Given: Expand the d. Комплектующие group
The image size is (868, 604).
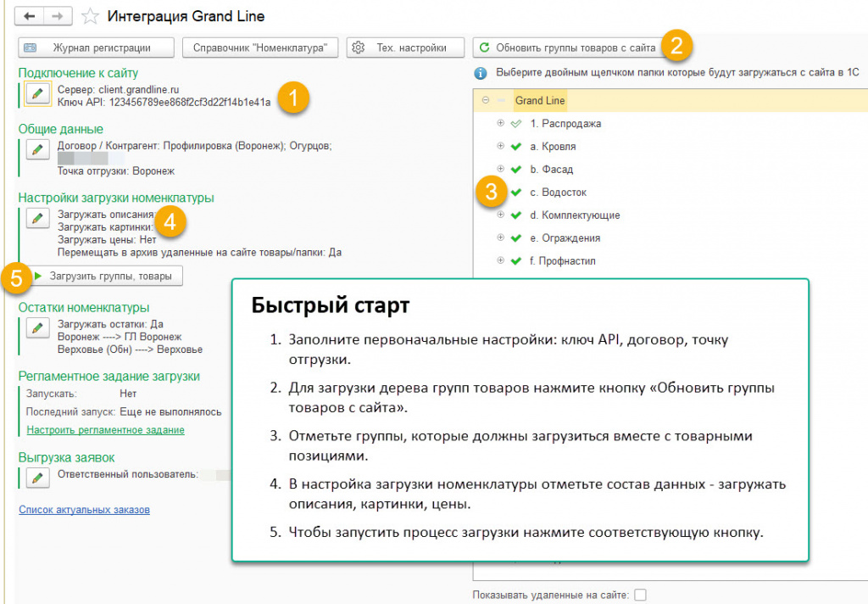Looking at the screenshot, I should 500,215.
